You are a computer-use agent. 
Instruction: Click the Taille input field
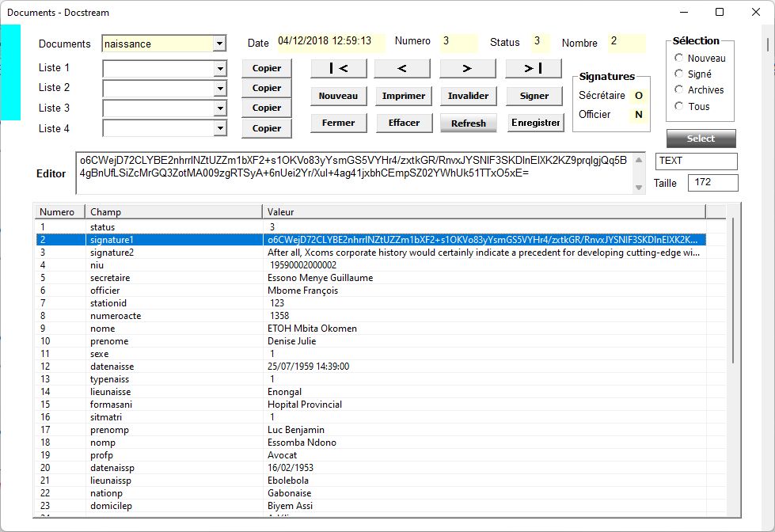[712, 183]
